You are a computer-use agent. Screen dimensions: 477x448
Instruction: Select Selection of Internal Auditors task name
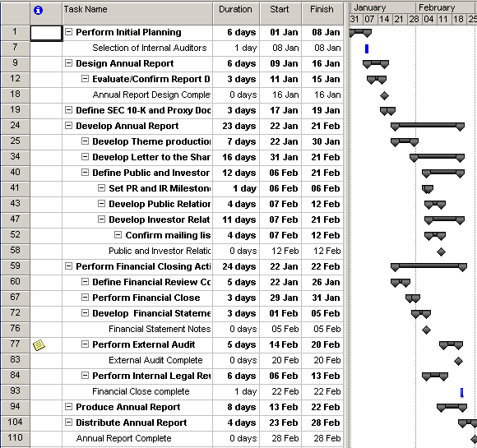[150, 48]
